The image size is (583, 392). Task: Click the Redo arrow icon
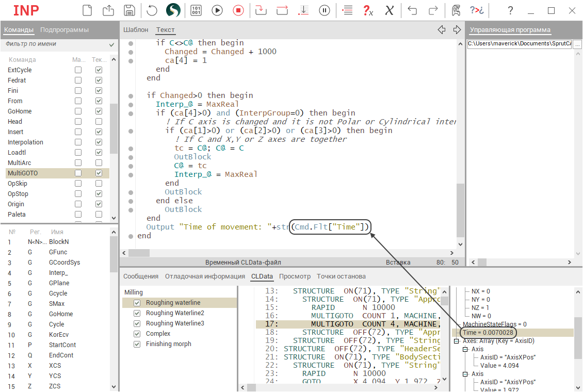[x=433, y=10]
